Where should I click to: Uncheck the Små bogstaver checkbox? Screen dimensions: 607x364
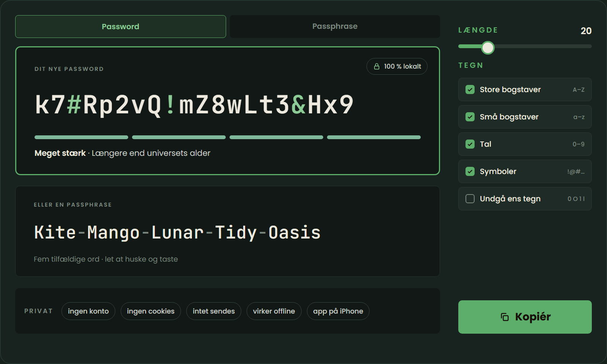click(470, 117)
